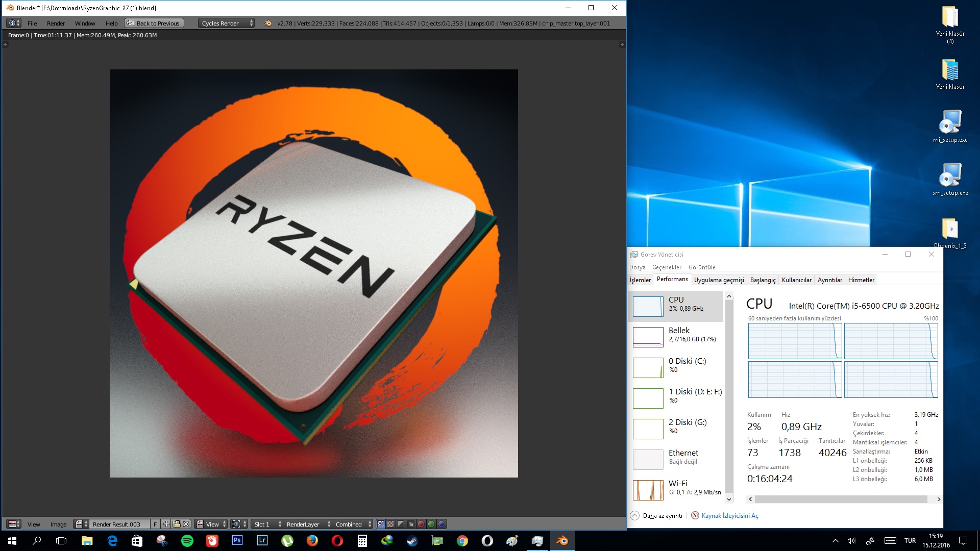Image resolution: width=980 pixels, height=551 pixels.
Task: Click the horizontal scrollbar under CPU details
Action: (x=841, y=499)
